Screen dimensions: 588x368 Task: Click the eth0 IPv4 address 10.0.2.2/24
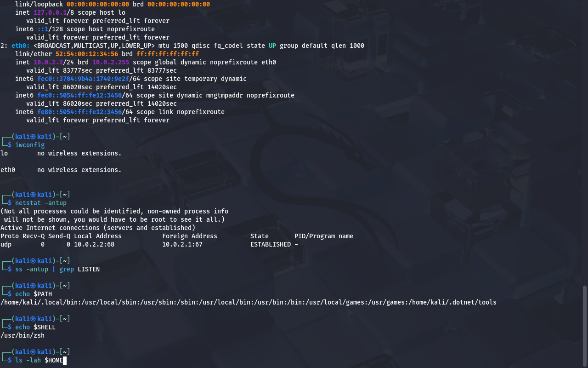pos(48,62)
